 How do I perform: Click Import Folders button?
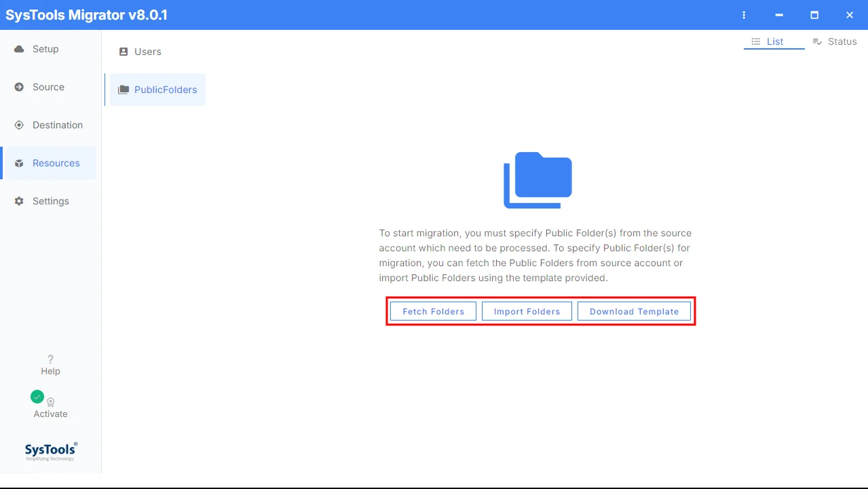tap(527, 311)
